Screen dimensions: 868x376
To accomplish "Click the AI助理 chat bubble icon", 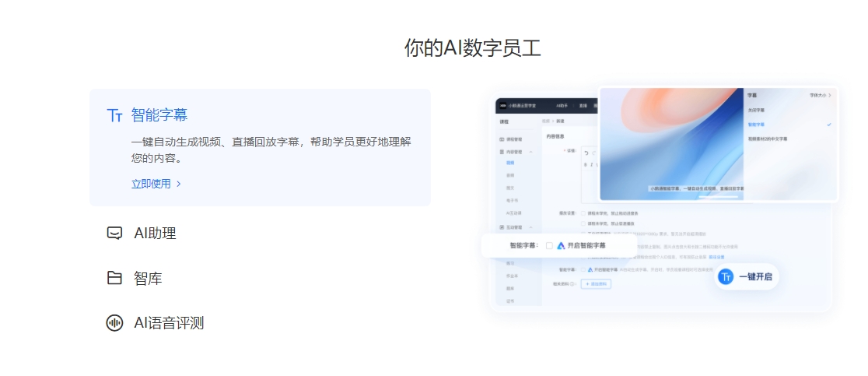I will pyautogui.click(x=114, y=233).
